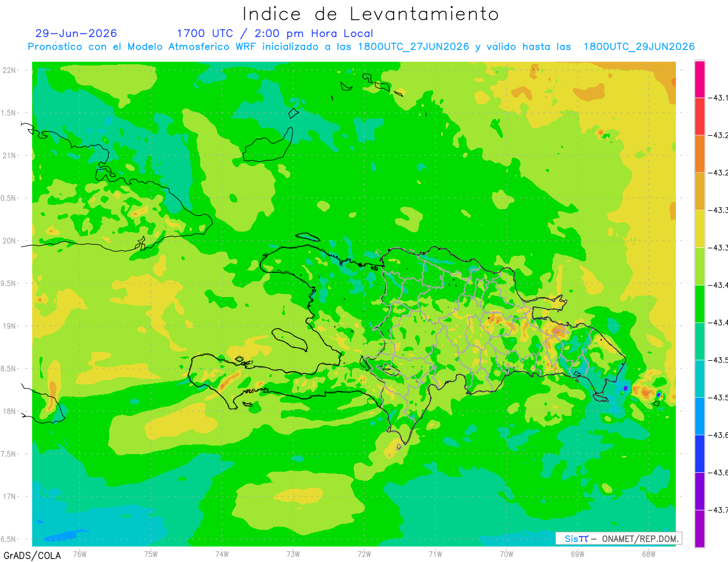Click the "8.5N" latitude label
Screen dimensions: 728x562
(x=9, y=369)
